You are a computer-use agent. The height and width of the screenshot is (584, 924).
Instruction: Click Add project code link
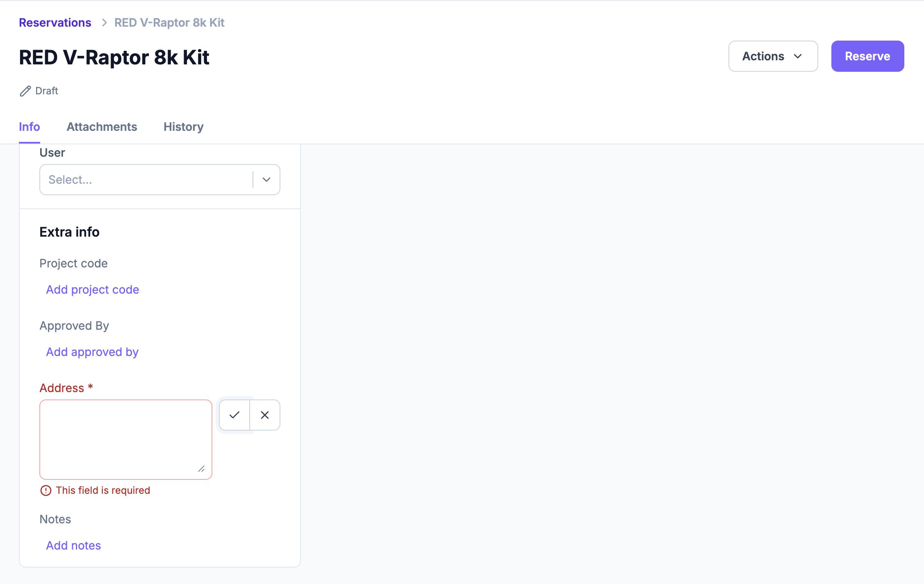point(93,290)
